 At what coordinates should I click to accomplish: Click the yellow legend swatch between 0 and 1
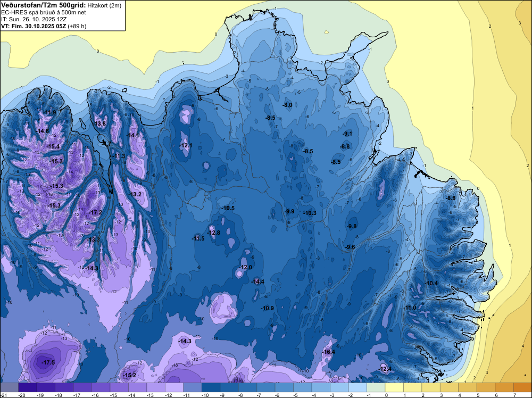point(394,387)
